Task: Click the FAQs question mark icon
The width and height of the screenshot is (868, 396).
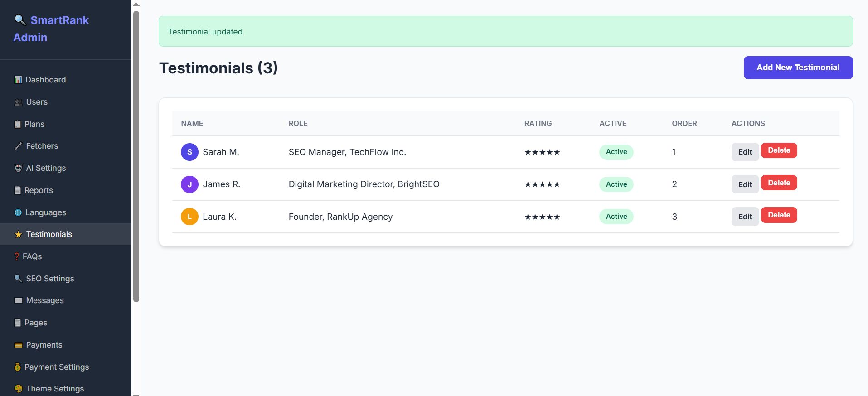Action: point(17,256)
